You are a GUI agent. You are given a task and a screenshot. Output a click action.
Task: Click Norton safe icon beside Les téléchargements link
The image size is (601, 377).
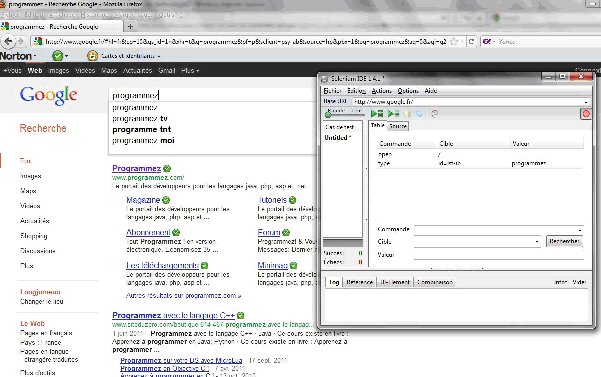coord(205,265)
